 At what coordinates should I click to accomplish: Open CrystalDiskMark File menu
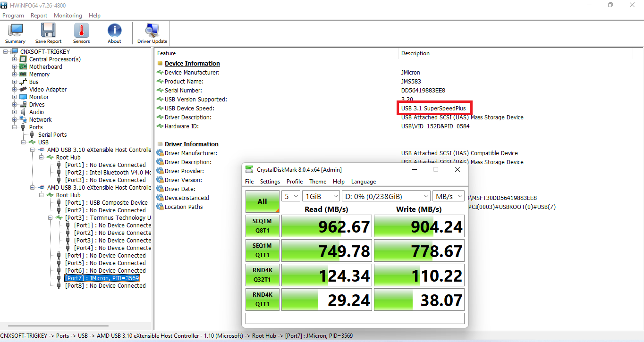click(x=249, y=182)
